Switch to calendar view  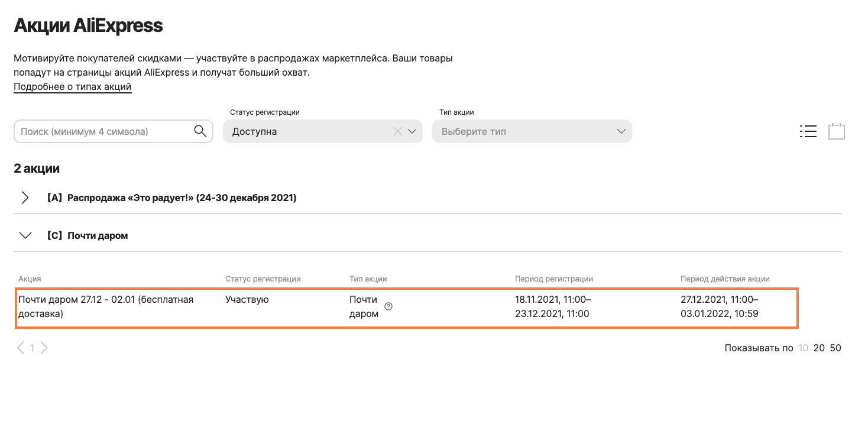click(837, 131)
